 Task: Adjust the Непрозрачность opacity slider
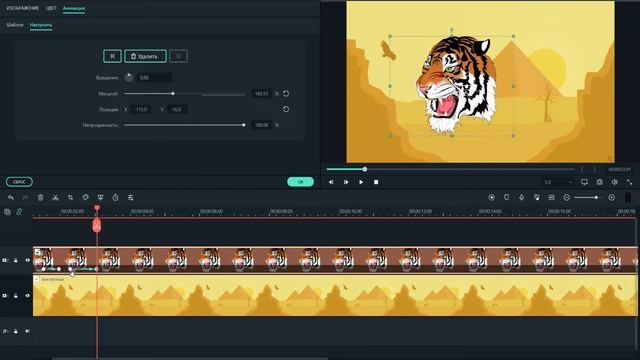pos(184,125)
